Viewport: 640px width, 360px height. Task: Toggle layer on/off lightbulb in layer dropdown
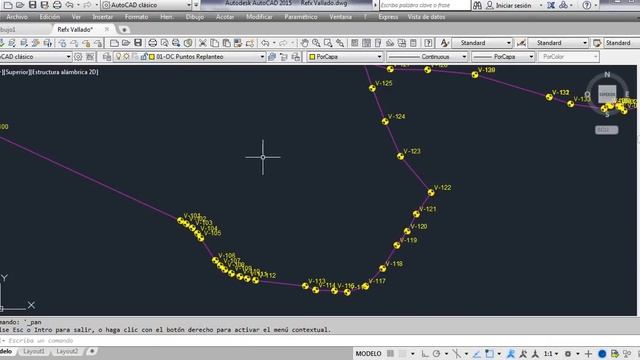point(118,57)
